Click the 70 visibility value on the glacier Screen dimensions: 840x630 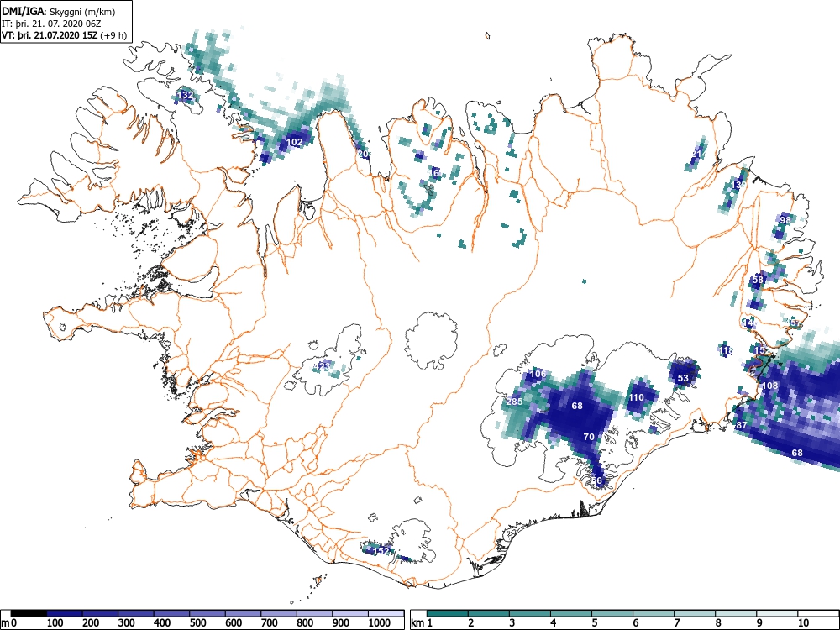[589, 437]
